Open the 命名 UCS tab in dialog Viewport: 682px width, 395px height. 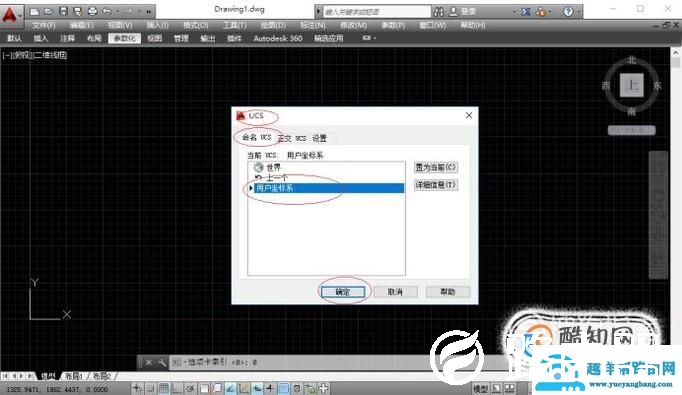pyautogui.click(x=257, y=137)
